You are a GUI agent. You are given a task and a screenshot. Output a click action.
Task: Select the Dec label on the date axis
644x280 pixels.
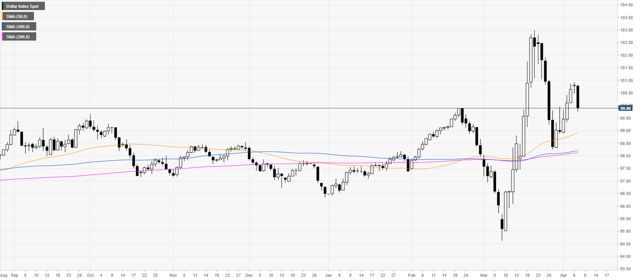coord(248,276)
